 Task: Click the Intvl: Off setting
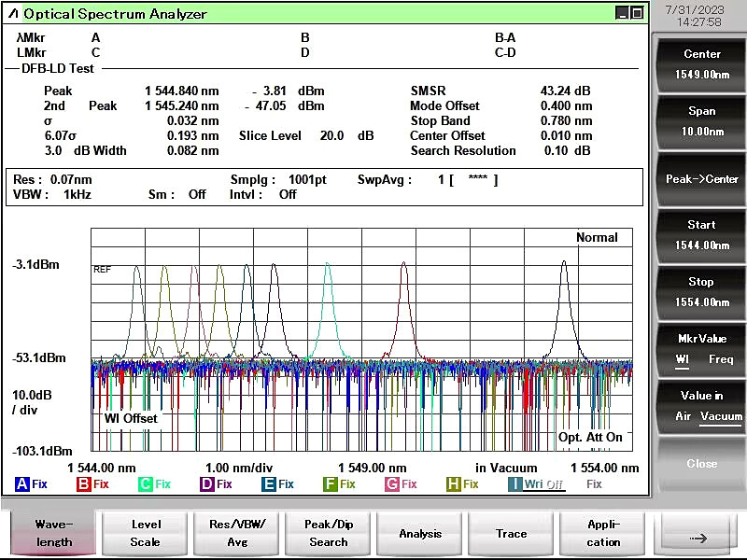pos(263,194)
